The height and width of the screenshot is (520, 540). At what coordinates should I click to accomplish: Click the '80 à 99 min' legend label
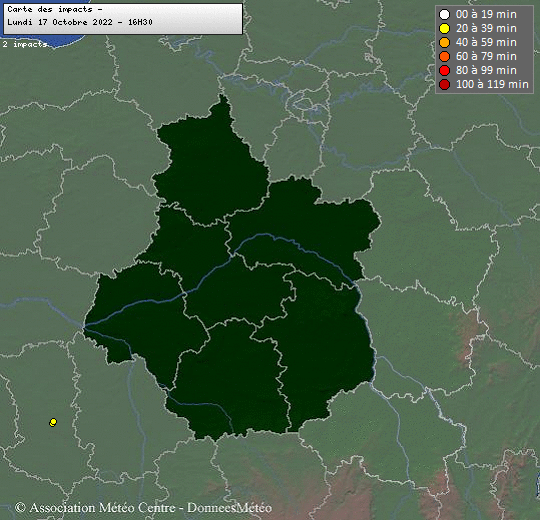(x=486, y=70)
